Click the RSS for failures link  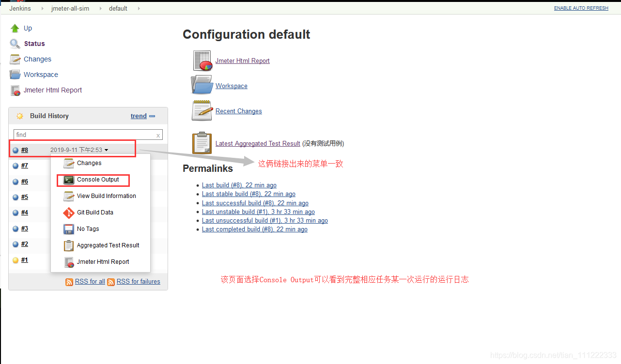(x=139, y=282)
